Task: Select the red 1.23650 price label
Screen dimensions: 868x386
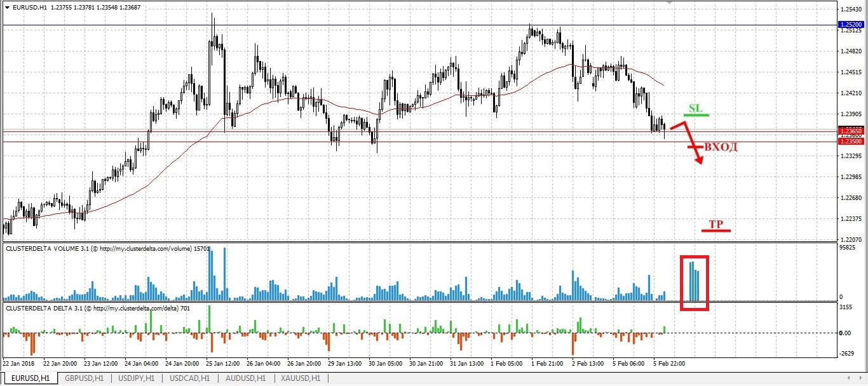Action: (852, 130)
